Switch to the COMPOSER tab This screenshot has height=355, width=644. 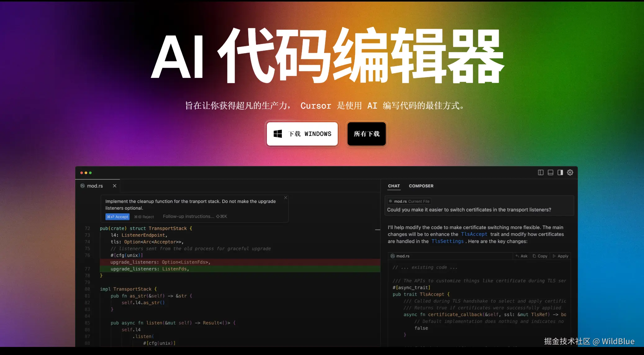[x=421, y=186]
